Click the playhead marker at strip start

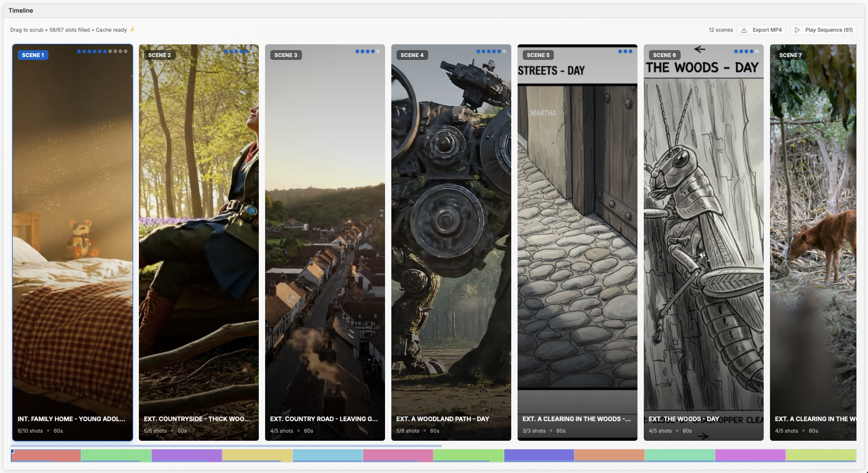point(12,451)
